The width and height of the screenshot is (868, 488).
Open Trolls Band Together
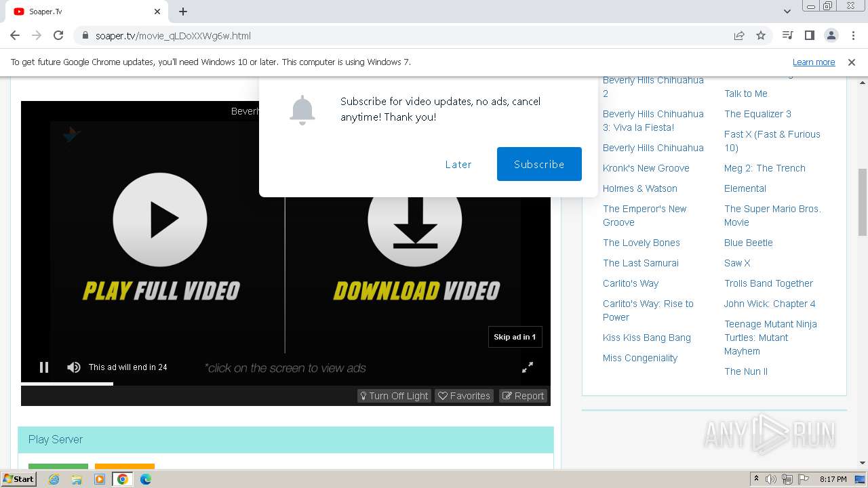coord(768,283)
